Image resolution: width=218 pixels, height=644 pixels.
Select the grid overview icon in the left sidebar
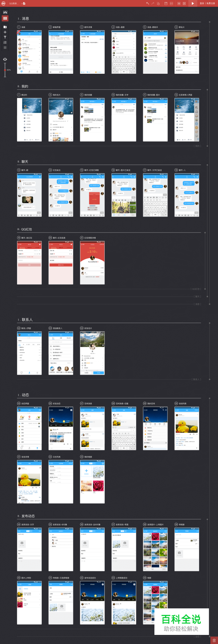tap(5, 18)
